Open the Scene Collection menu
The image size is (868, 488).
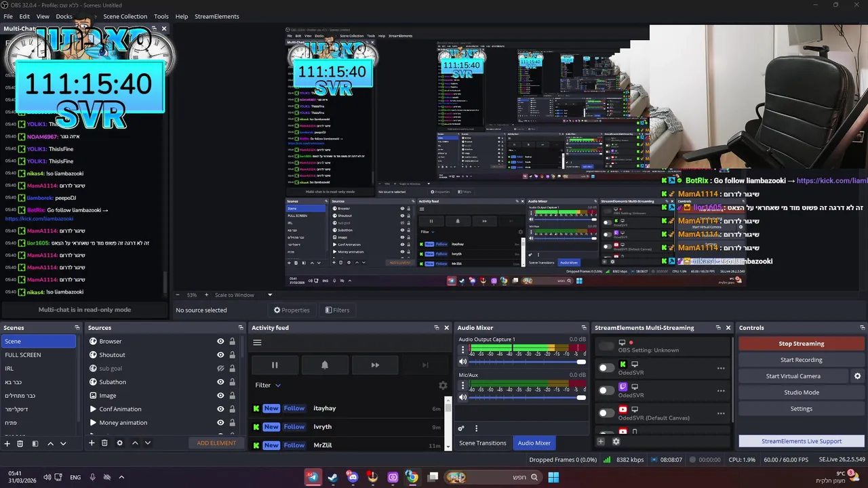[125, 16]
